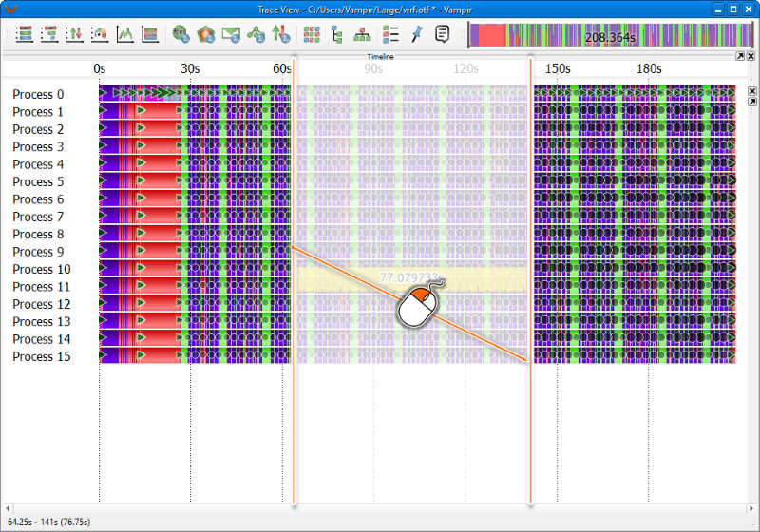Click the 30s time axis label

pos(190,68)
